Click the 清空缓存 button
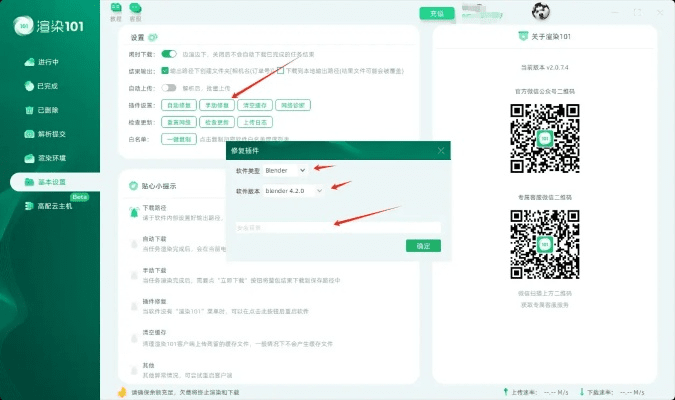This screenshot has height=400, width=675. pyautogui.click(x=255, y=105)
